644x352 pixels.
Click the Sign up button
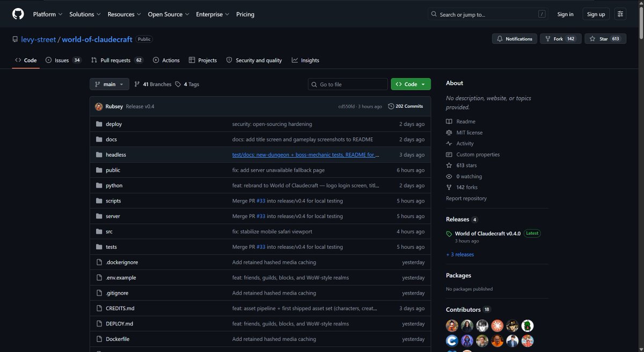coord(596,14)
